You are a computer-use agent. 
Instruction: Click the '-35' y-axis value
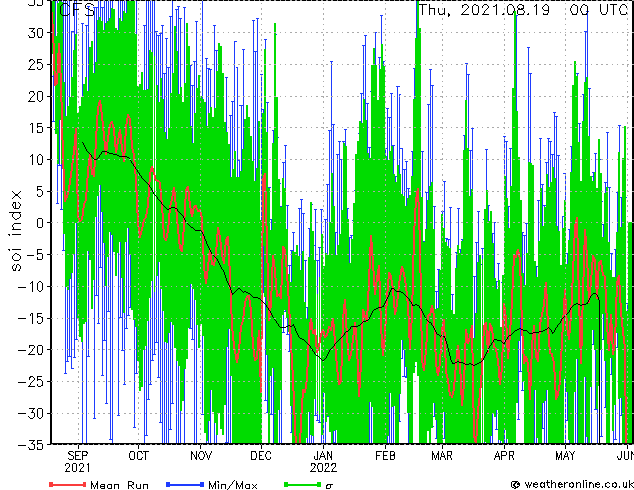[x=30, y=445]
